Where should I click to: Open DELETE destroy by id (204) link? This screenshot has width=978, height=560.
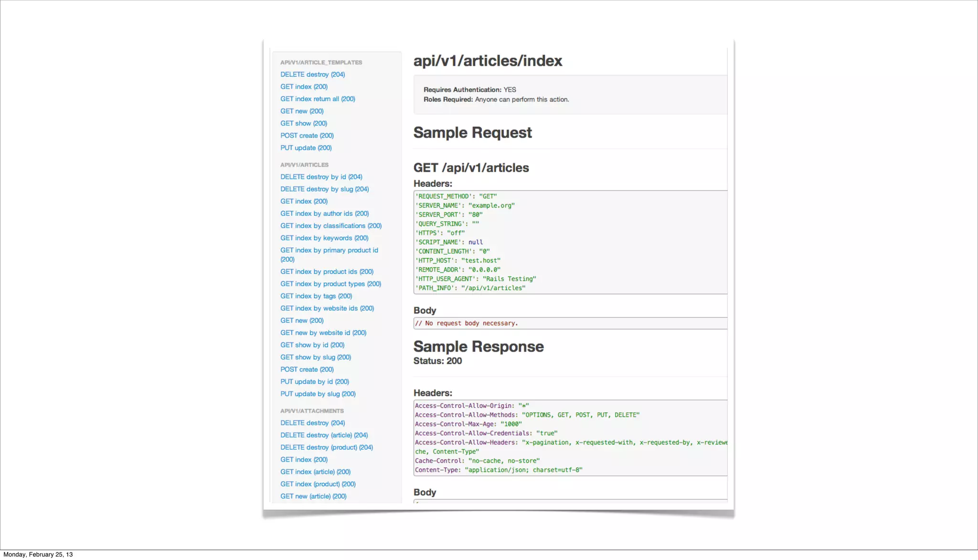pos(321,177)
